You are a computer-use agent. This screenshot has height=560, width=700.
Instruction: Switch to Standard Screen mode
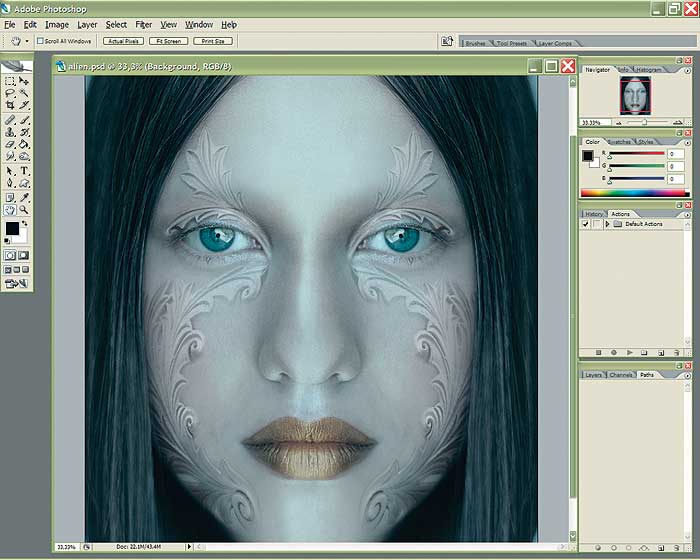[8, 270]
